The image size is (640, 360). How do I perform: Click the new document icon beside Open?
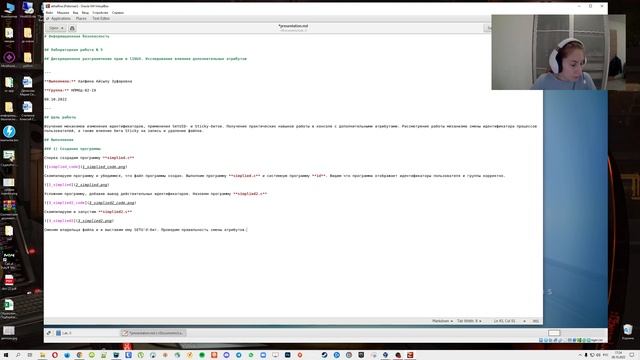72,28
